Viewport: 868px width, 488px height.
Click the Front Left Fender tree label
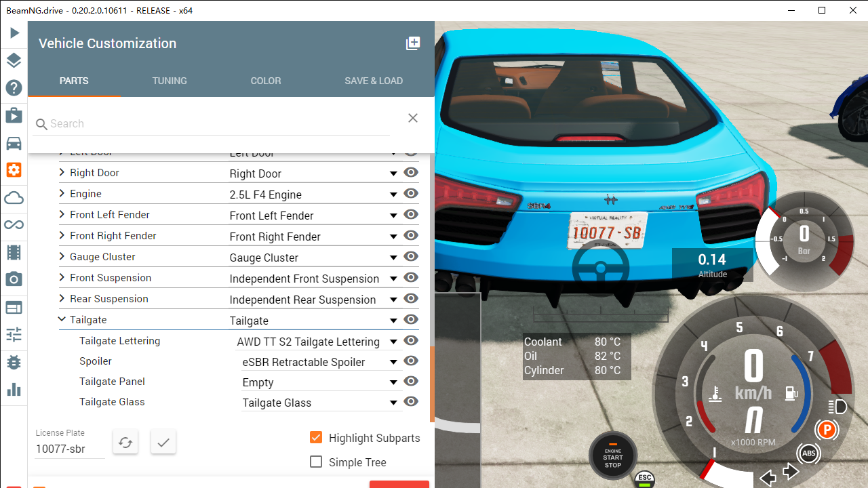click(x=110, y=215)
